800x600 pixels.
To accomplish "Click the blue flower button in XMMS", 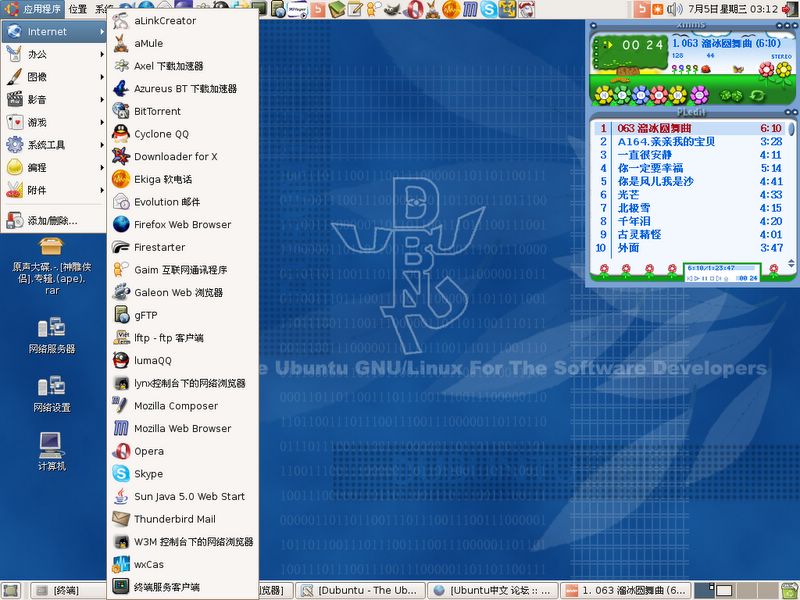I will [x=640, y=95].
